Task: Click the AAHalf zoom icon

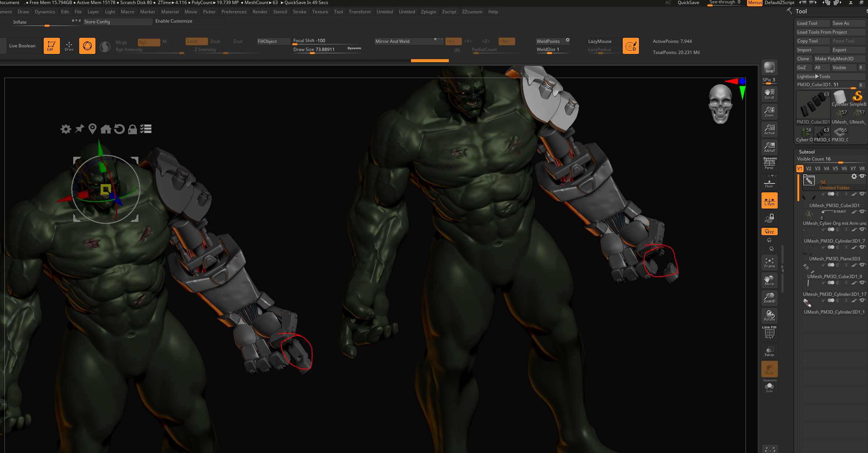Action: tap(769, 147)
